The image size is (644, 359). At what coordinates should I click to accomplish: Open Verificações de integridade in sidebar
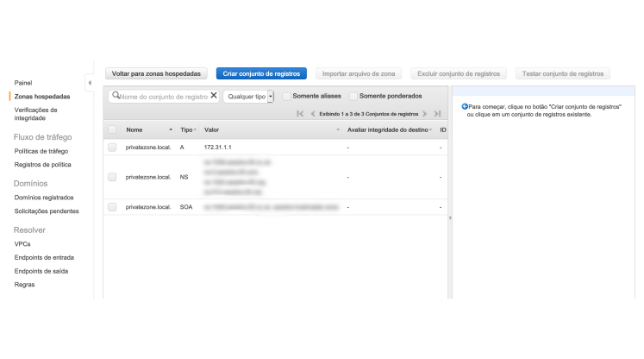(36, 114)
